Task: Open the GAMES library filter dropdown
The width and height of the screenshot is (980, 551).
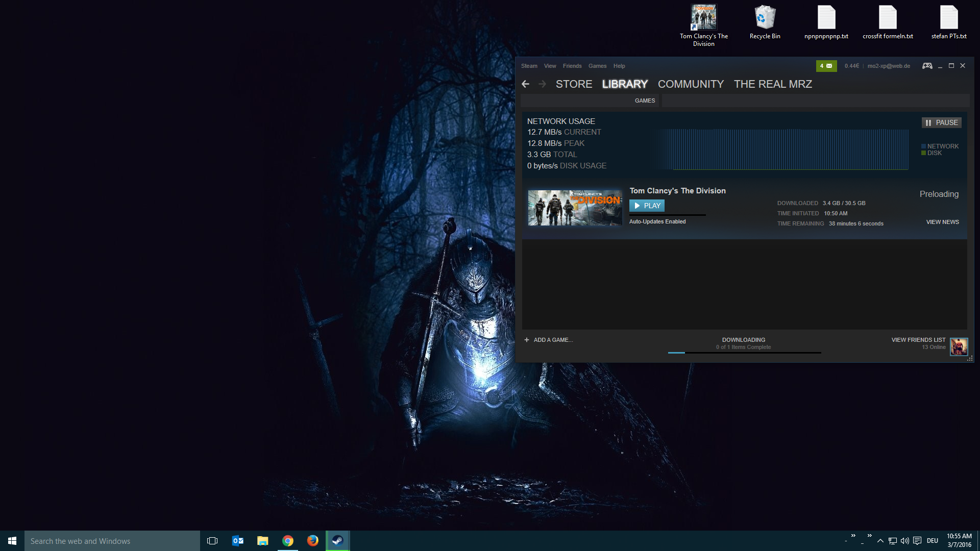Action: click(645, 101)
